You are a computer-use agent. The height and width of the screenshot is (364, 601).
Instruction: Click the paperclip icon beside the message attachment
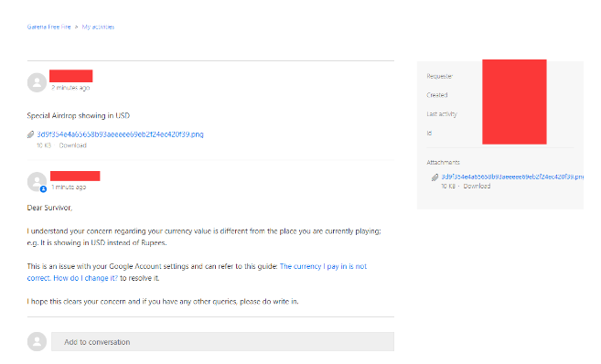tap(31, 134)
